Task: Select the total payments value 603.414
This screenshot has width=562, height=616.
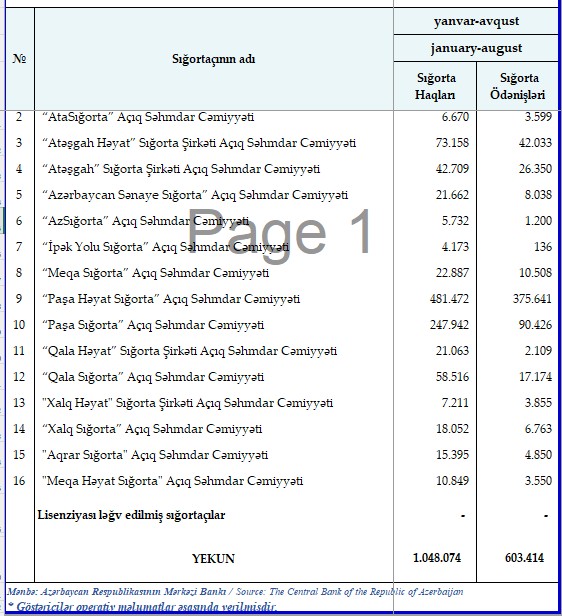Action: [x=524, y=558]
